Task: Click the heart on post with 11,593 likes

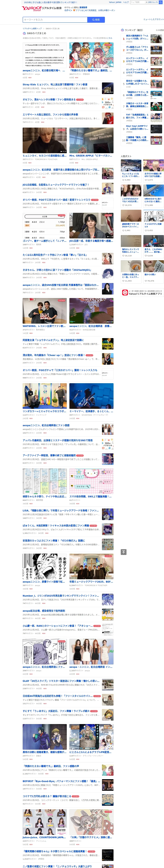Action: click(x=123, y=281)
